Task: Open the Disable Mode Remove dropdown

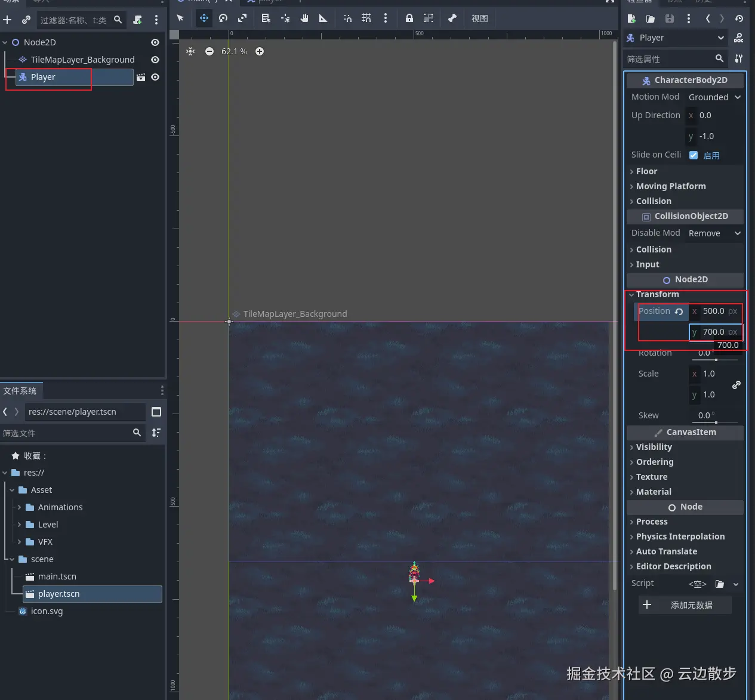Action: 714,233
